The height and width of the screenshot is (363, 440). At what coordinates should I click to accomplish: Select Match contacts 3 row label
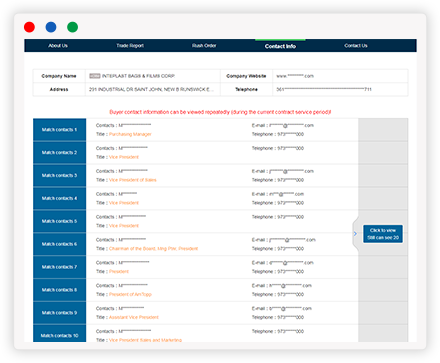59,175
